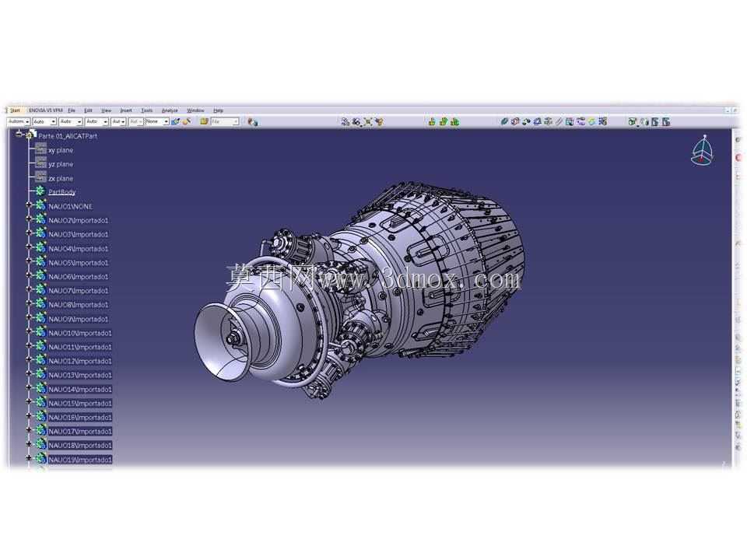This screenshot has width=747, height=560.
Task: Select the NAUO11\Importado1 label
Action: tap(80, 347)
